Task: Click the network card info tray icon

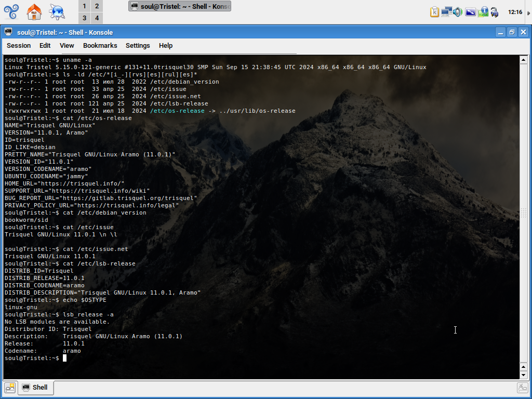Action: point(483,12)
